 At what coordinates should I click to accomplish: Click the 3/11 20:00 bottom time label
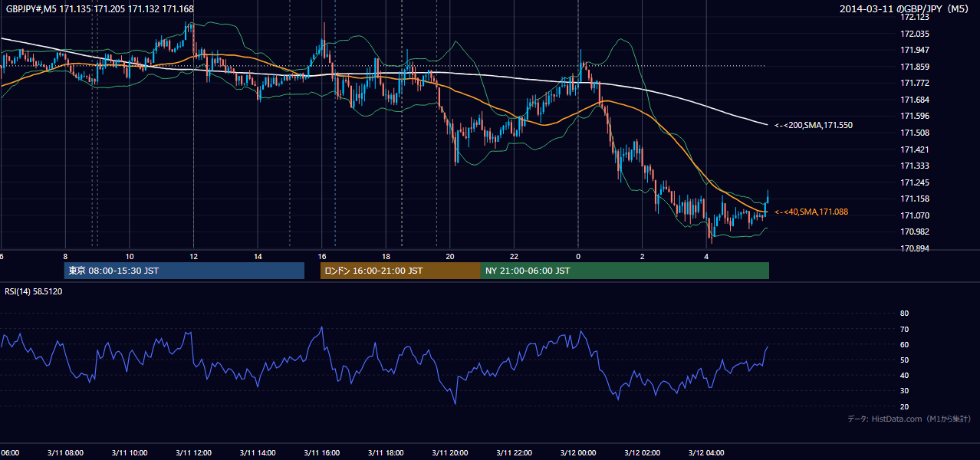[449, 452]
